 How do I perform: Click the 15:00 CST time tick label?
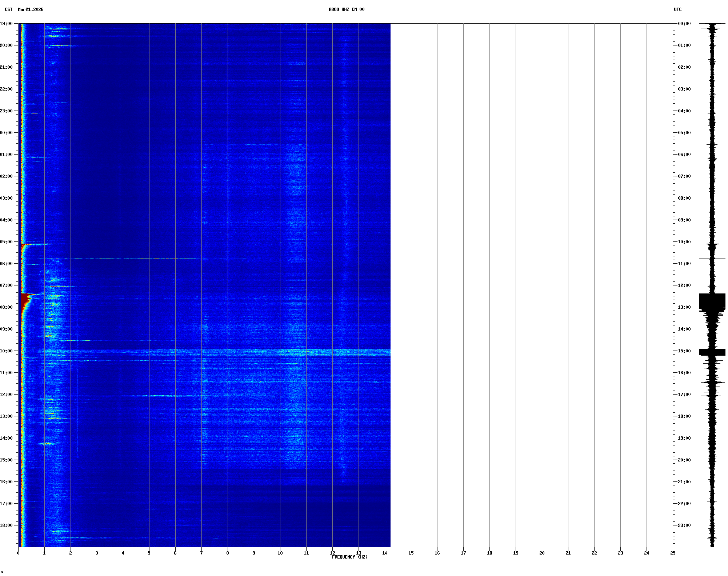tap(6, 460)
